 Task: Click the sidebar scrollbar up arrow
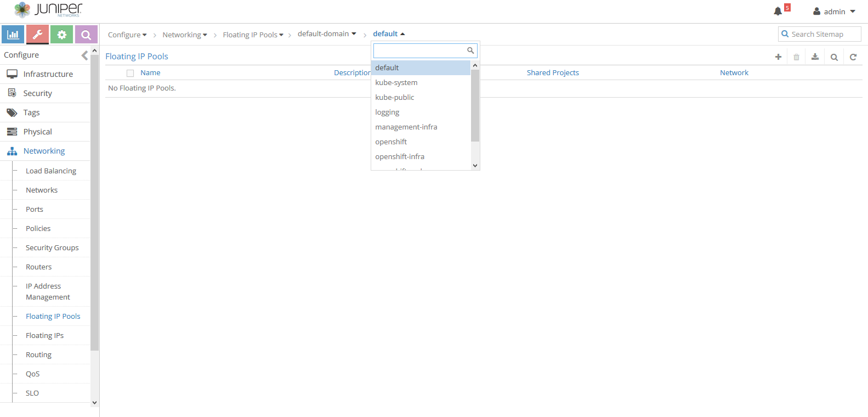[94, 50]
